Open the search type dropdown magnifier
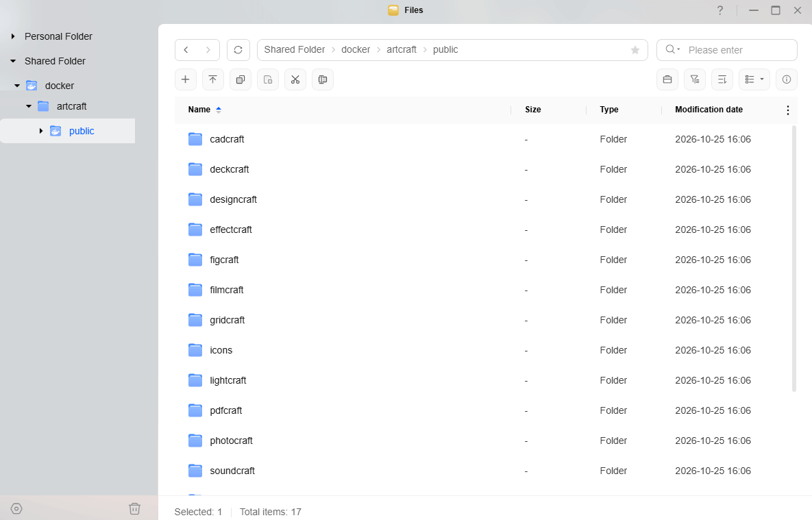 coord(673,49)
